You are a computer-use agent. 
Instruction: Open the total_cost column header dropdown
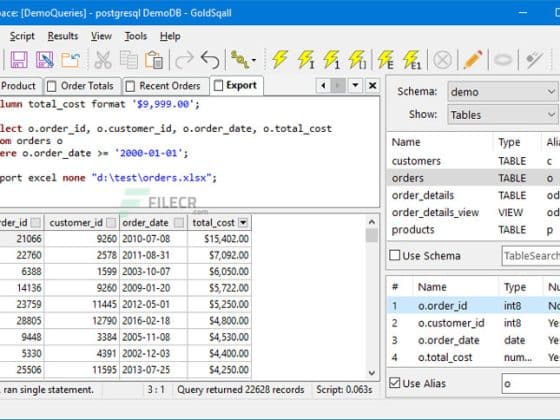(x=243, y=223)
